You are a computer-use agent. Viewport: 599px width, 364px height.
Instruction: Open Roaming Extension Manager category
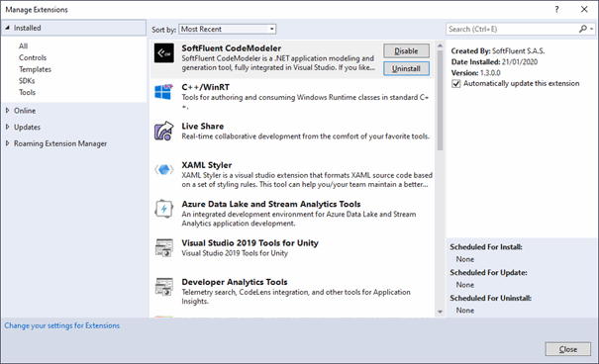click(60, 143)
